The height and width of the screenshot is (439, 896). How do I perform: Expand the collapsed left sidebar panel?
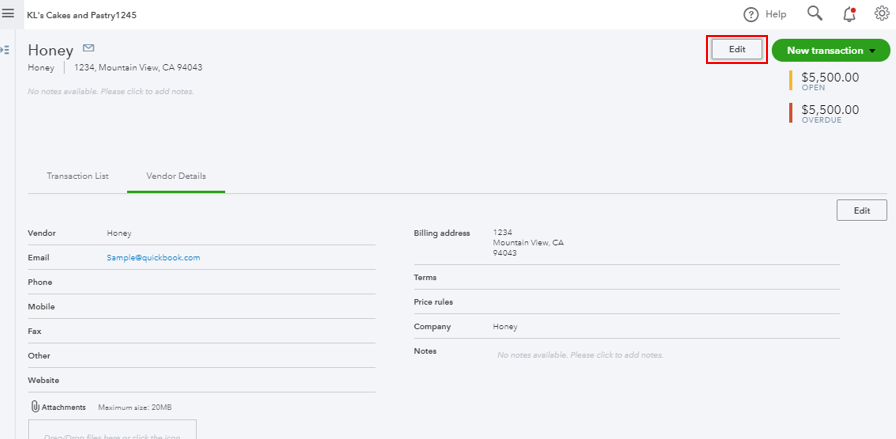(6, 50)
